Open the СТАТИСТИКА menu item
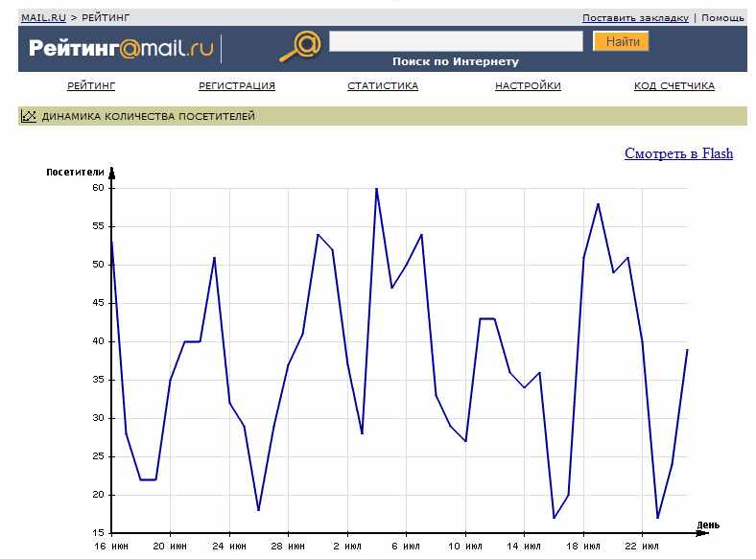 coord(383,85)
